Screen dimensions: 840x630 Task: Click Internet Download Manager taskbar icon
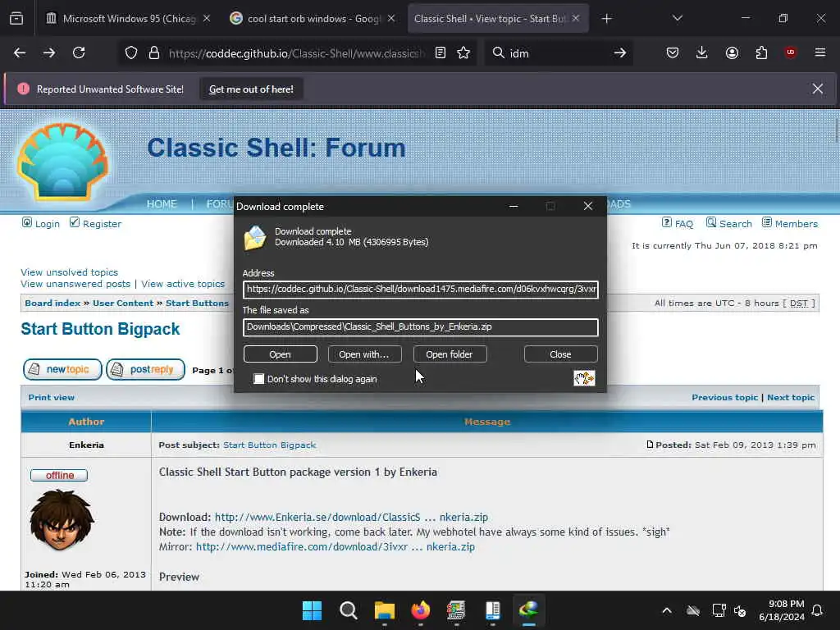(x=529, y=610)
